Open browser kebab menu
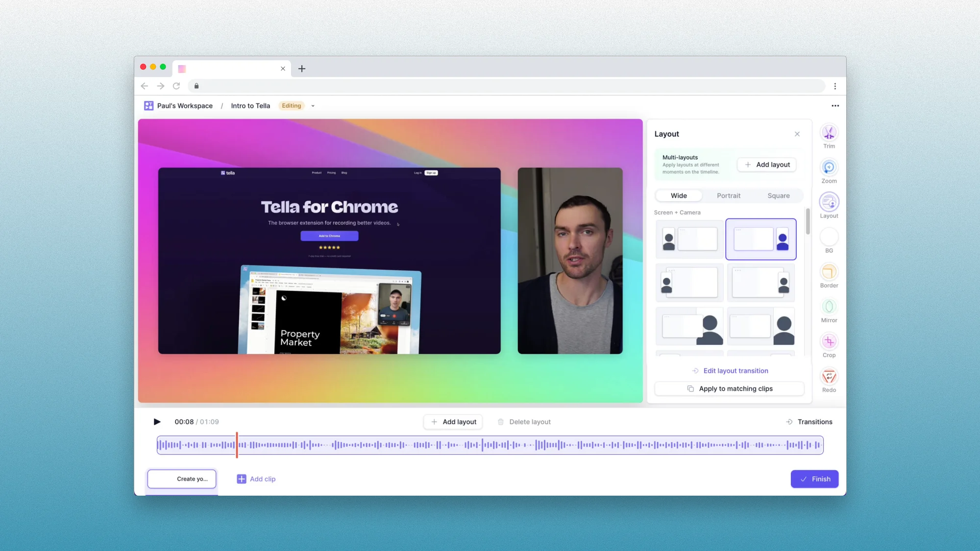980x551 pixels. (x=835, y=86)
